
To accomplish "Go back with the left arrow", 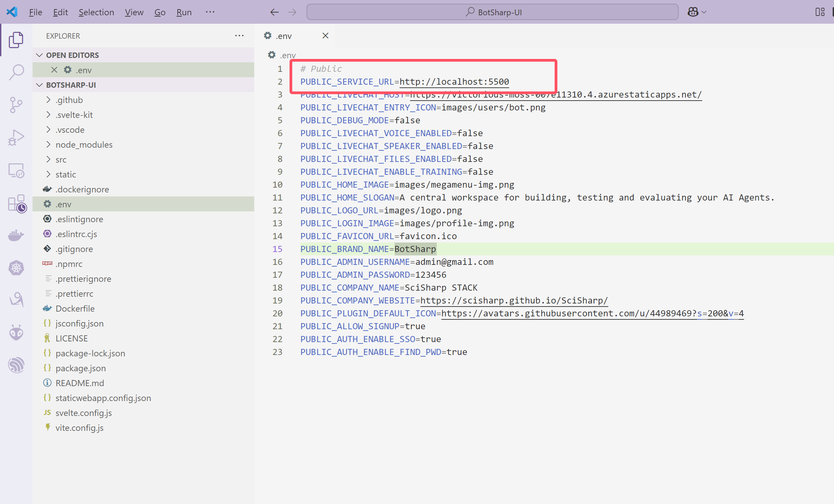I will coord(274,12).
